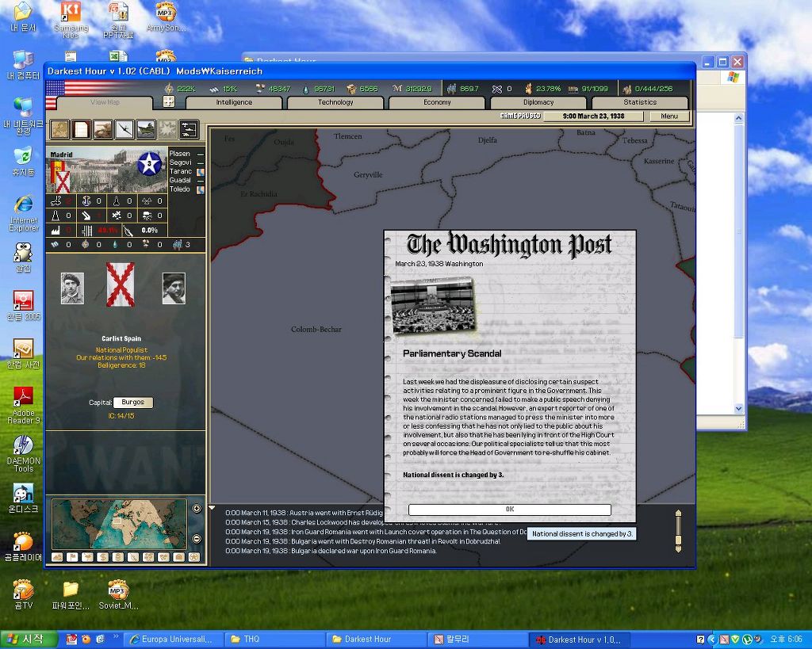
Task: Click the Colomb-Bechar province label on the map
Action: tap(316, 329)
